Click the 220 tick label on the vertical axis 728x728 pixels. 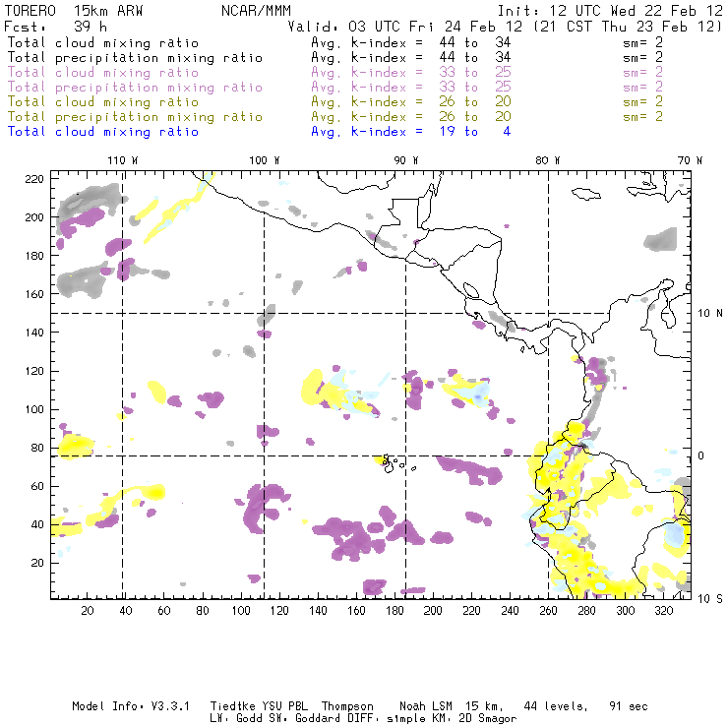point(34,178)
